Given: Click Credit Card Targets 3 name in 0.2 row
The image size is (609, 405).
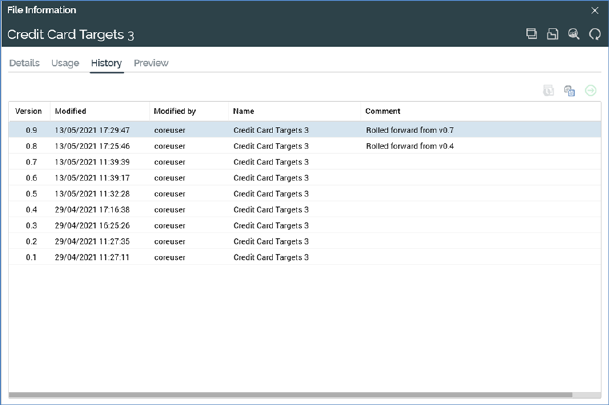Looking at the screenshot, I should coord(271,242).
